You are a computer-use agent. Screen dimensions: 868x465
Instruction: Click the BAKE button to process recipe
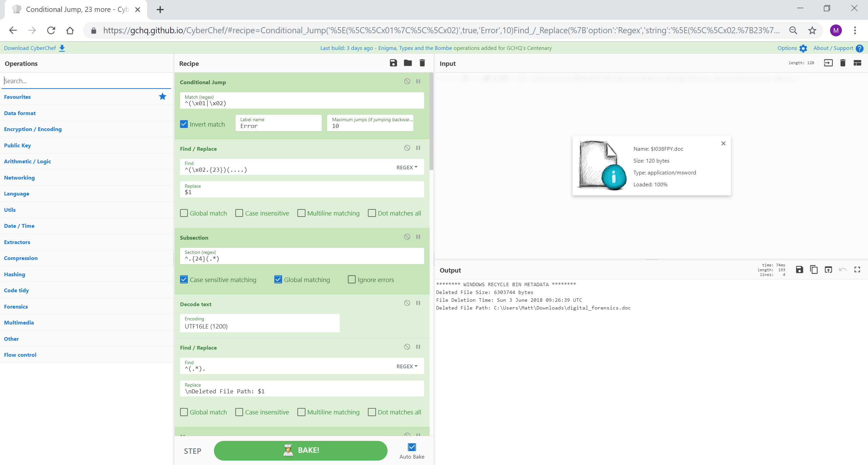click(301, 450)
